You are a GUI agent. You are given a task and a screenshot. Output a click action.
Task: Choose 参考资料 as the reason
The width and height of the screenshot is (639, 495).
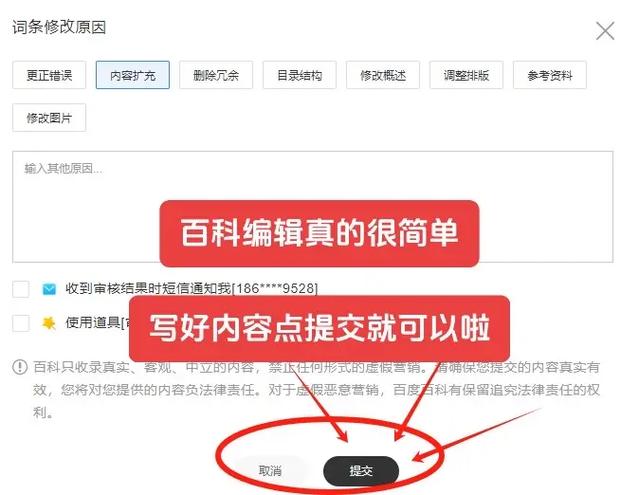(550, 75)
